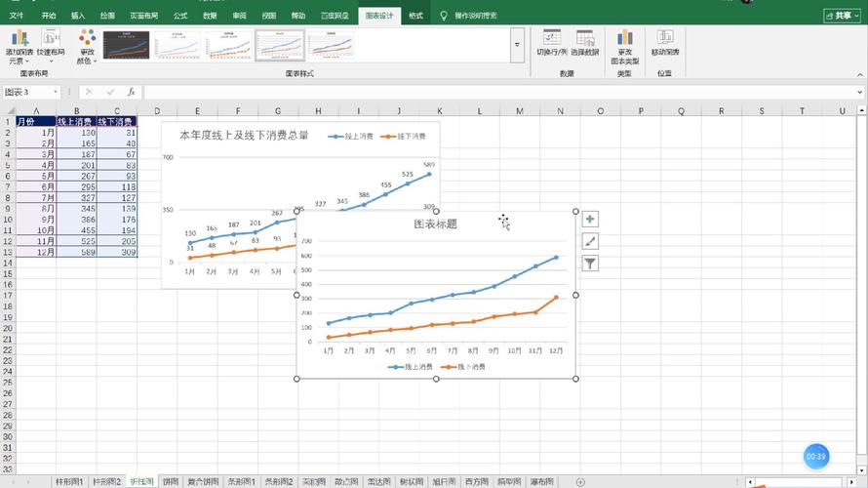Open the 快速布局 (Quick Layout) gallery

pos(51,47)
